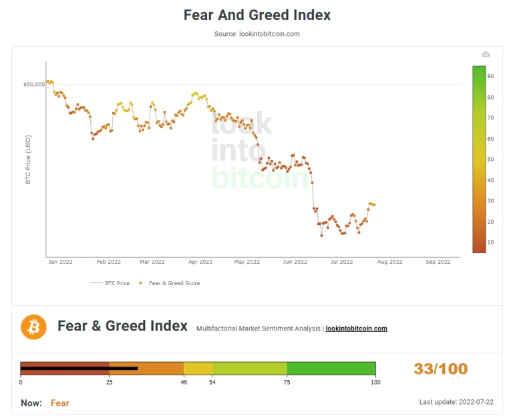Screen dimensions: 513x420
Task: Click the orange Bitcoin logo icon
Action: click(33, 327)
